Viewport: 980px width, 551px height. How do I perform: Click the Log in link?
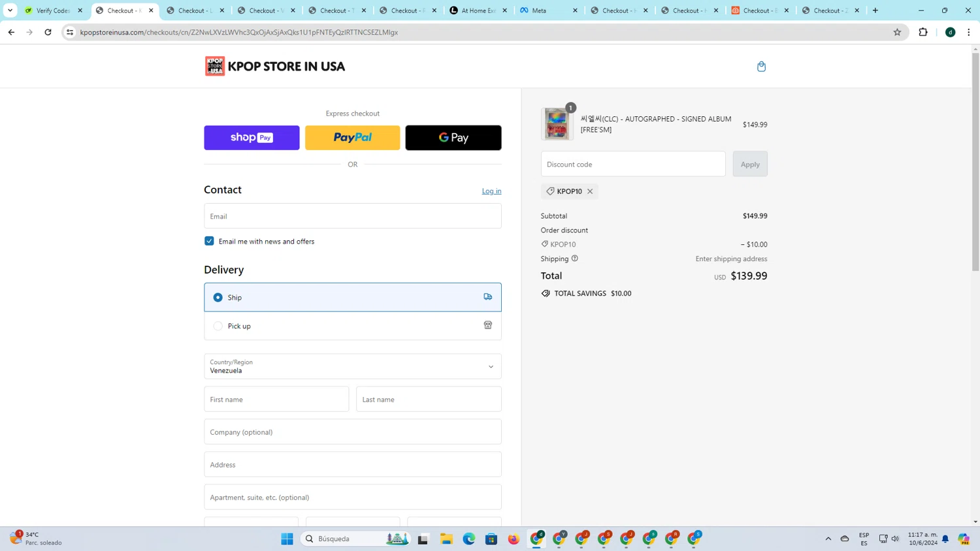491,191
